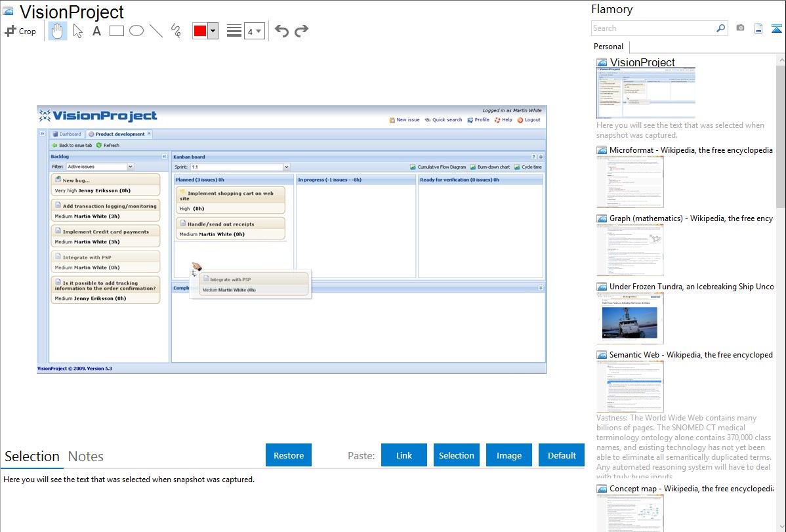The image size is (786, 532).
Task: Select Add transaction logging/monitoring card
Action: [105, 211]
